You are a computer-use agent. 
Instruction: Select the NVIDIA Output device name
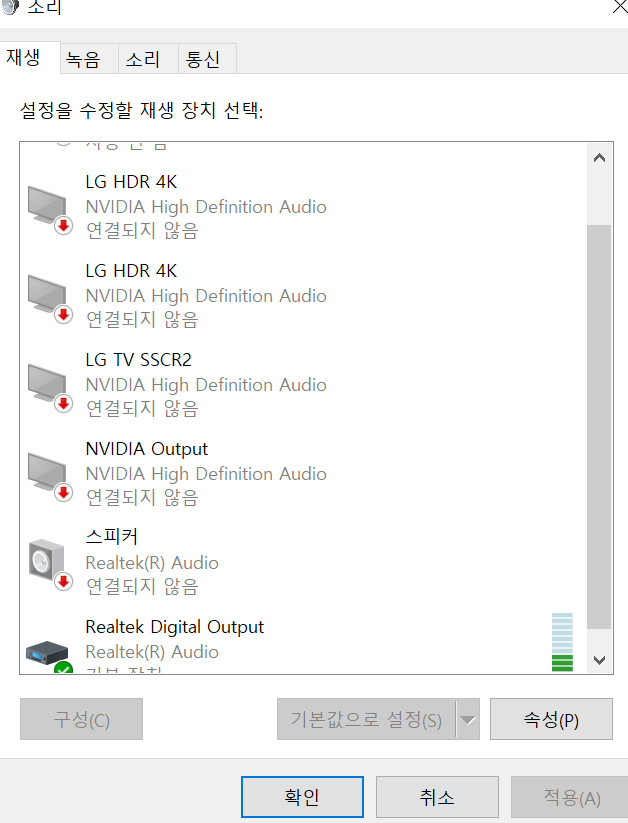pyautogui.click(x=146, y=449)
